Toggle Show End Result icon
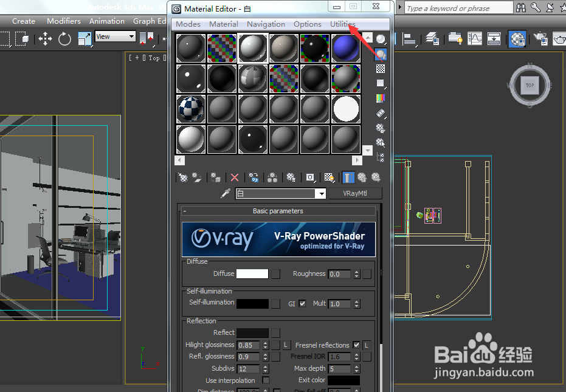 point(348,177)
